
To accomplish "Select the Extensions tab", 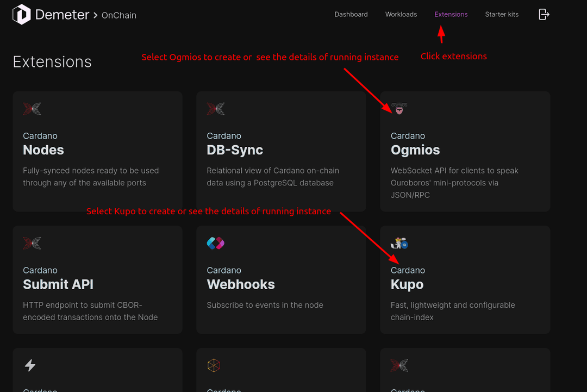I will point(451,14).
